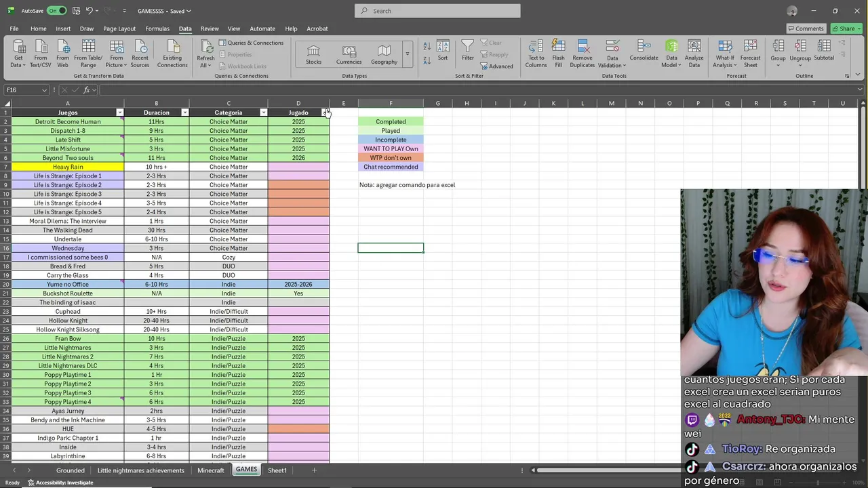
Task: Click Refresh All
Action: 205,54
